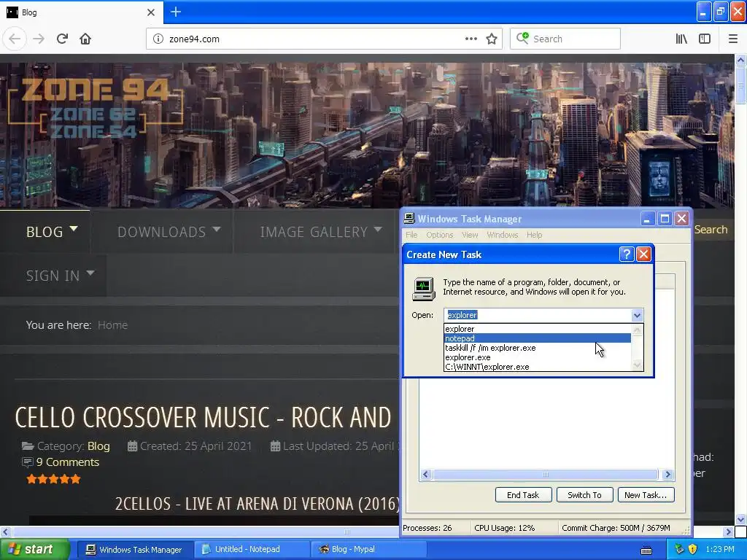Click the page horizontal scroll left arrow

[5, 532]
